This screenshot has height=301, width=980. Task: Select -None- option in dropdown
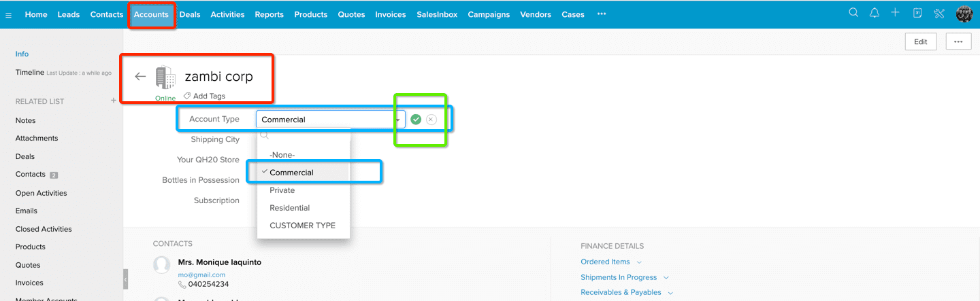304,155
